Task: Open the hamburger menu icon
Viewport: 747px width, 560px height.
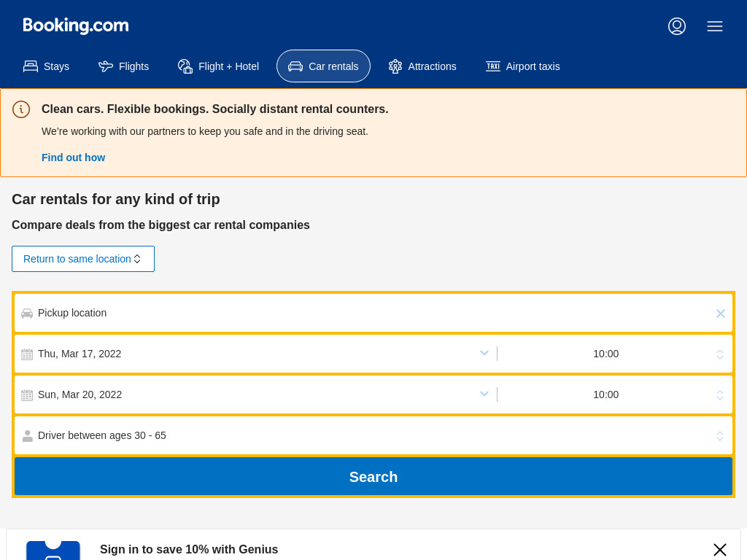Action: click(x=715, y=26)
